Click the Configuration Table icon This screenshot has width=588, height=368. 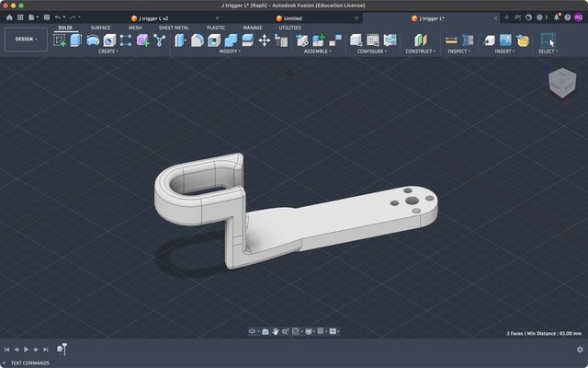[373, 40]
